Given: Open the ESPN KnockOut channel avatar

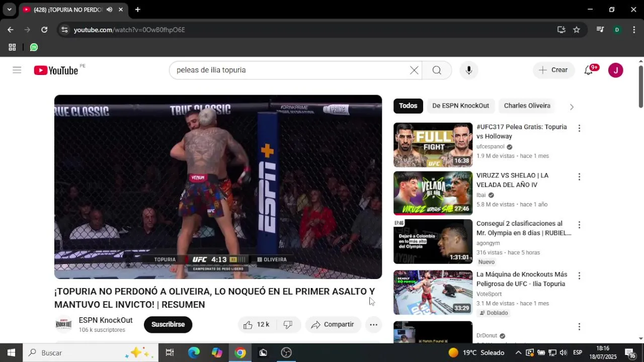Looking at the screenshot, I should pos(63,324).
